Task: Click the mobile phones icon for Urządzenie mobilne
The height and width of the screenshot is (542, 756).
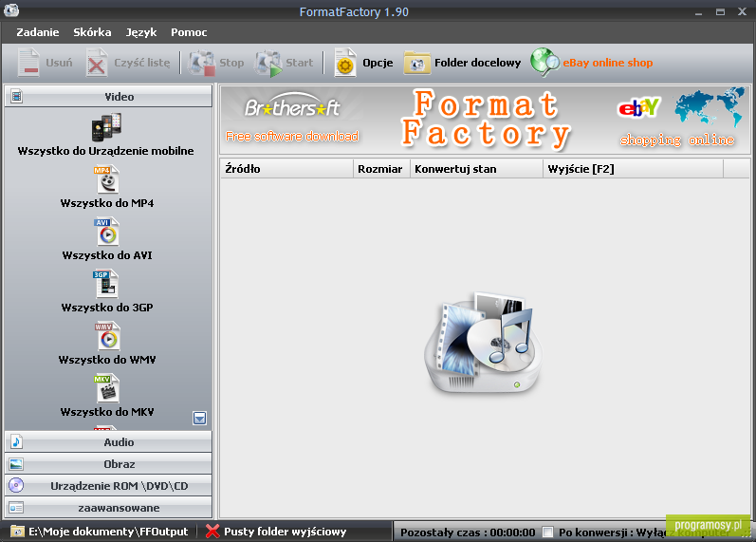Action: pyautogui.click(x=106, y=127)
